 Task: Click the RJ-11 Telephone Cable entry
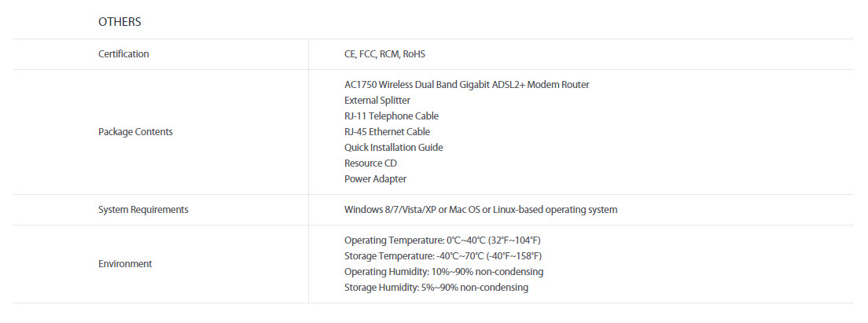pyautogui.click(x=392, y=116)
